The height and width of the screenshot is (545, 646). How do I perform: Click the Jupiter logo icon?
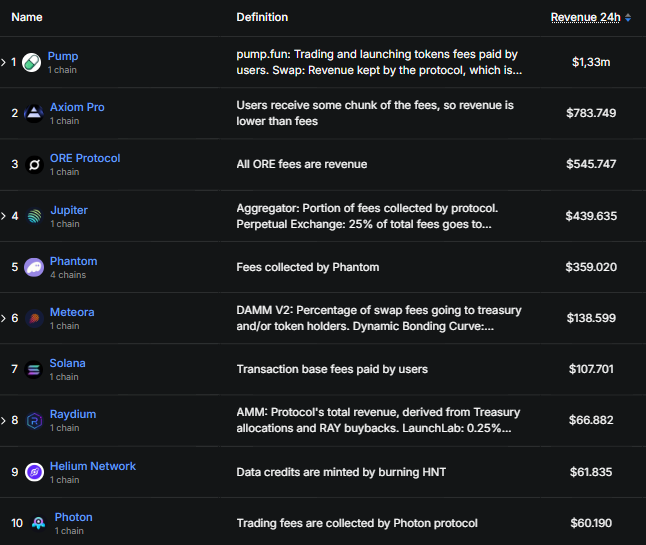point(33,216)
